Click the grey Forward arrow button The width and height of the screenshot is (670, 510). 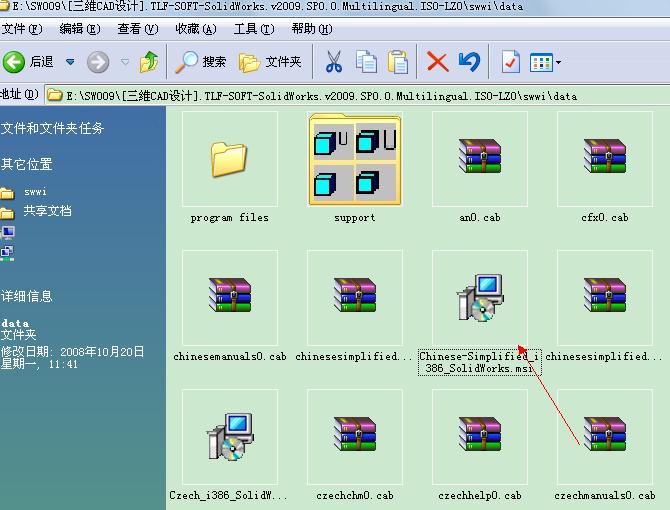[x=98, y=62]
